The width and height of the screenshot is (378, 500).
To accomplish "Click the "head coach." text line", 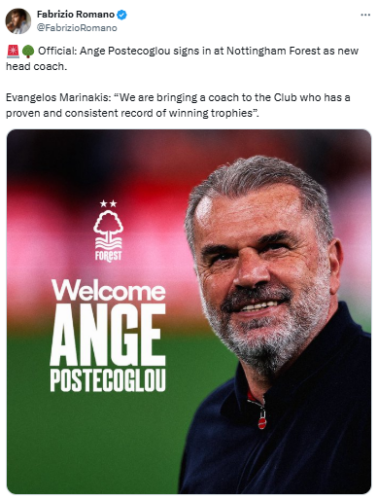I will pos(37,66).
